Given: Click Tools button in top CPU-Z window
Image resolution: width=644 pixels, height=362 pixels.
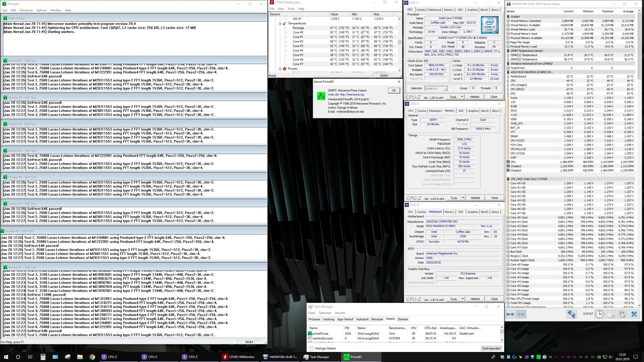Looking at the screenshot, I should coord(453,97).
